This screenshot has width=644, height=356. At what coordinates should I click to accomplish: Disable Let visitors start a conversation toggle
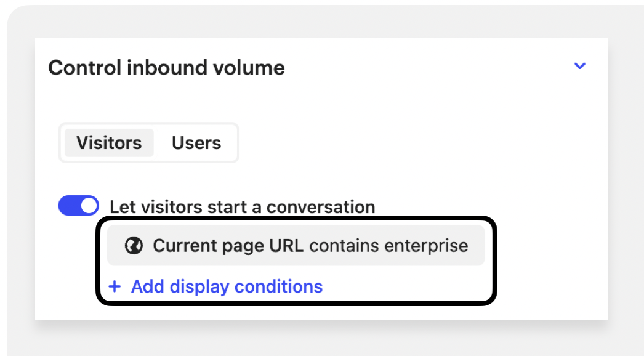click(78, 206)
